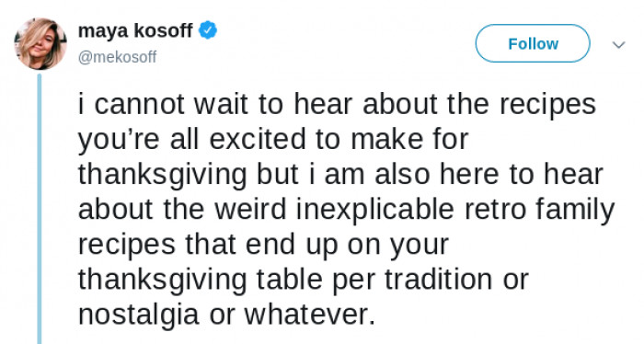Screen dimensions: 644x344
Task: Click the word "nostalgia" in the tweet
Action: [x=138, y=315]
